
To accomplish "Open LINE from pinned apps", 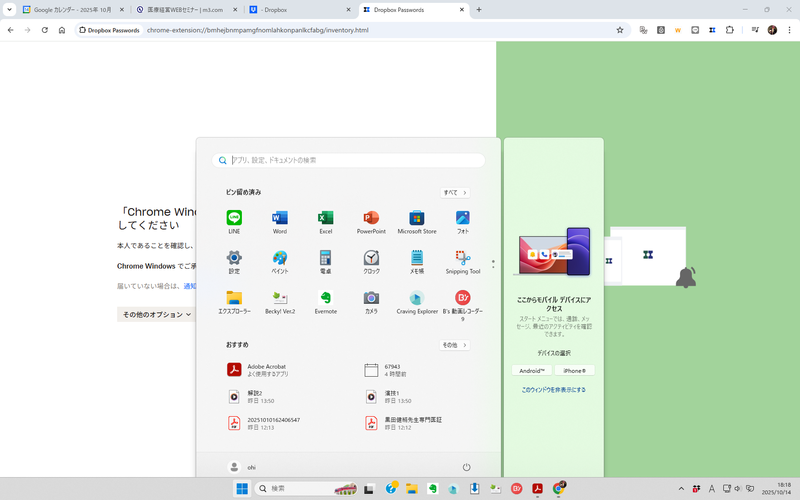I will 234,222.
